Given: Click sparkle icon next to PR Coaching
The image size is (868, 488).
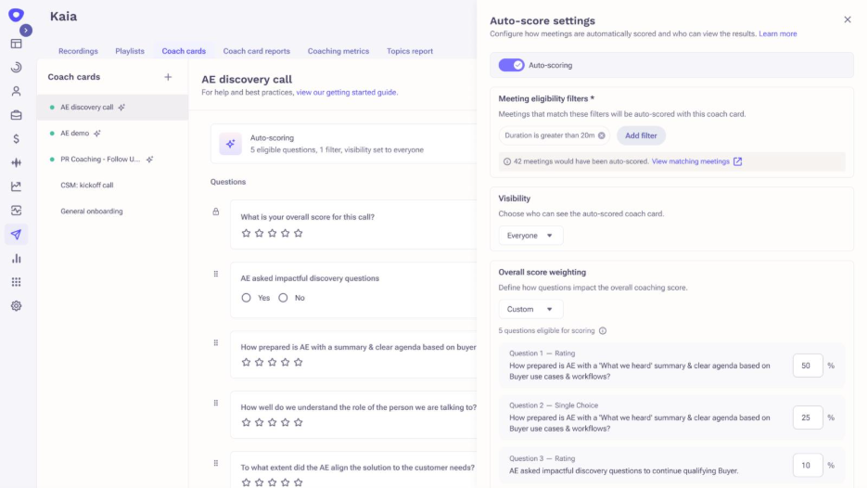Looking at the screenshot, I should [149, 159].
